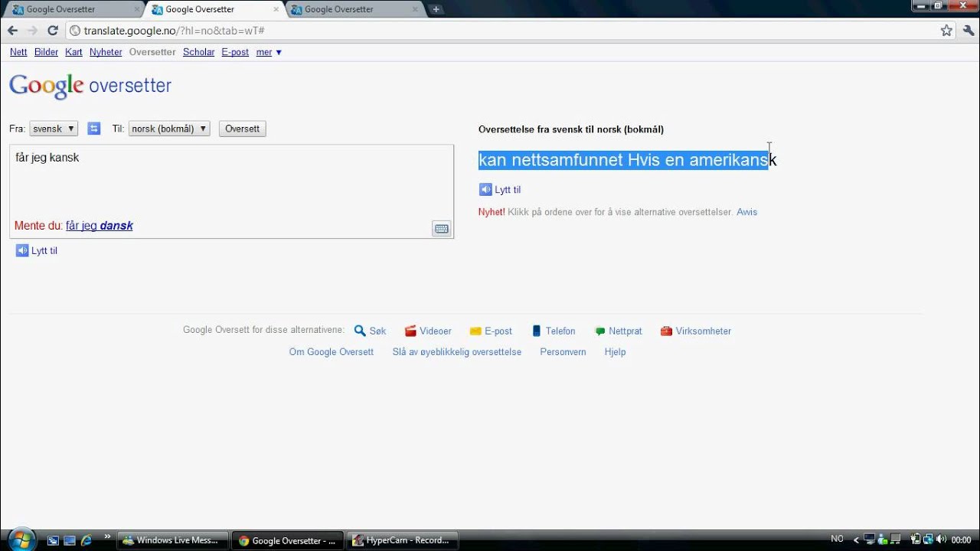Open Chrome wrench settings menu
The height and width of the screenshot is (551, 980).
(x=969, y=31)
